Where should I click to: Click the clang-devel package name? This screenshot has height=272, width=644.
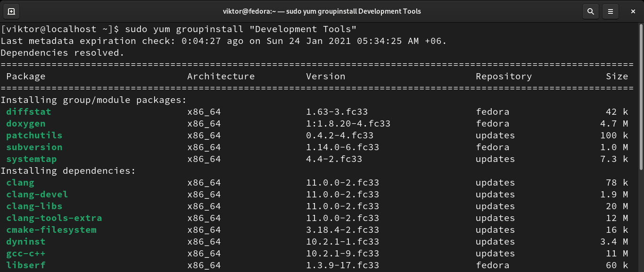(x=37, y=195)
